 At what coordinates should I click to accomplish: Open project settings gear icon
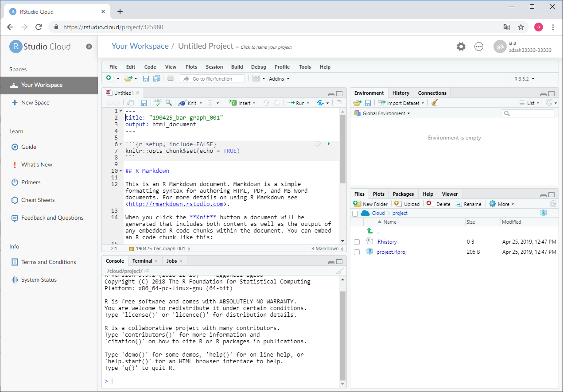[x=461, y=47]
